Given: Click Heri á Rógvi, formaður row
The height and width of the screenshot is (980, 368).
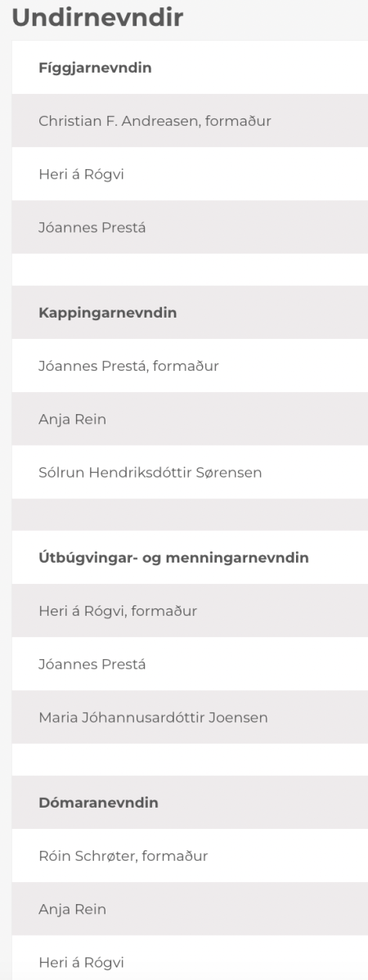Looking at the screenshot, I should tap(190, 611).
